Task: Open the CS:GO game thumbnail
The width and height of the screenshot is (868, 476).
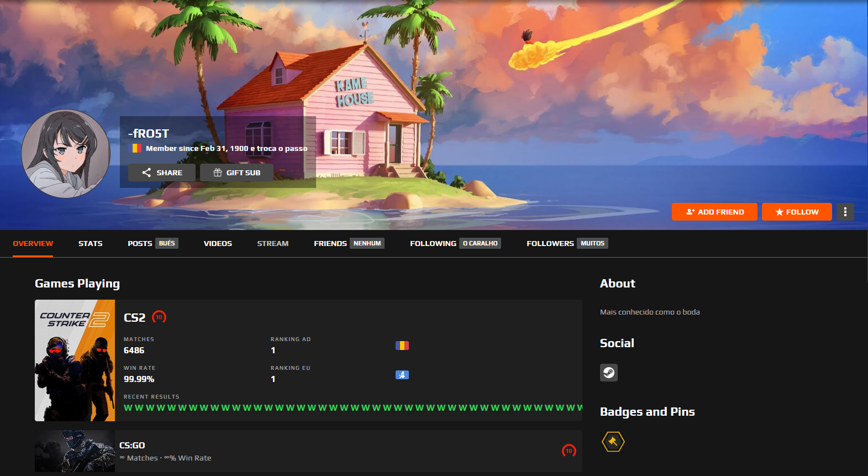Action: tap(75, 451)
